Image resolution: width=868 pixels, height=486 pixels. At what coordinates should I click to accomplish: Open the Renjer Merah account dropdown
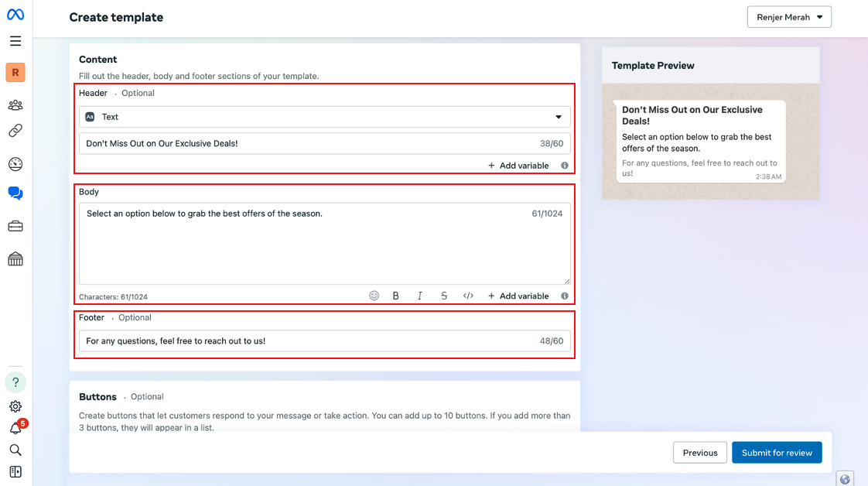(789, 17)
